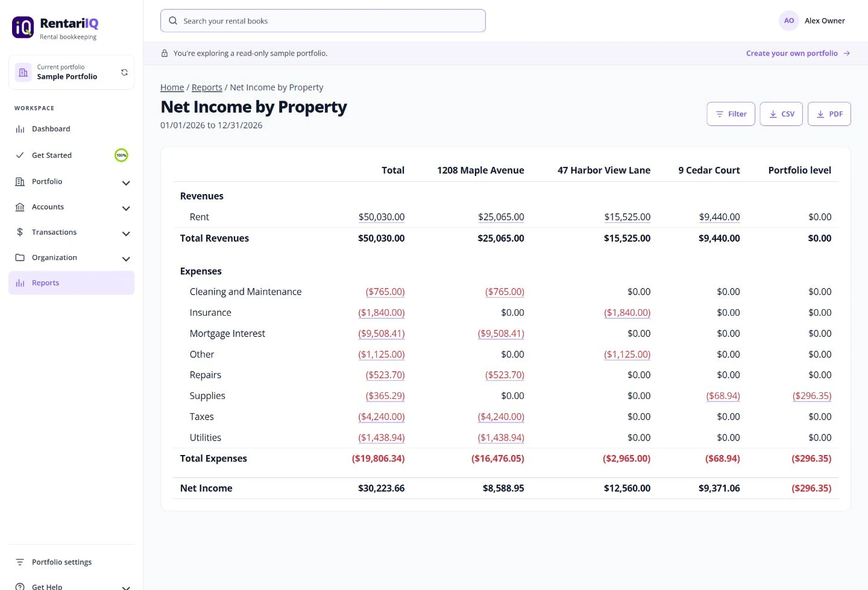This screenshot has height=590, width=868.
Task: Download the report as CSV
Action: point(781,114)
